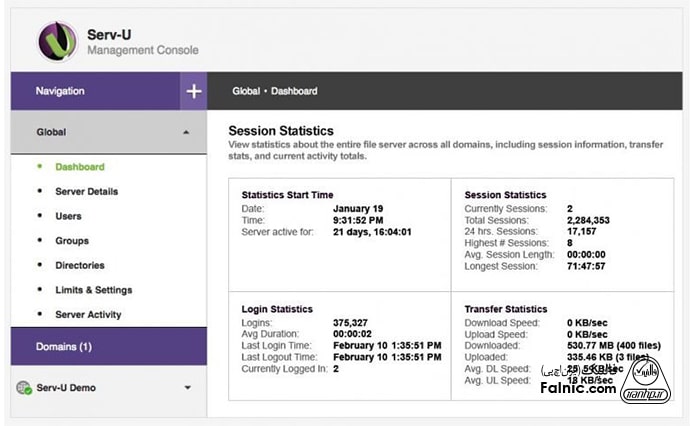Open the Domains (1) section
The height and width of the screenshot is (426, 694).
63,347
